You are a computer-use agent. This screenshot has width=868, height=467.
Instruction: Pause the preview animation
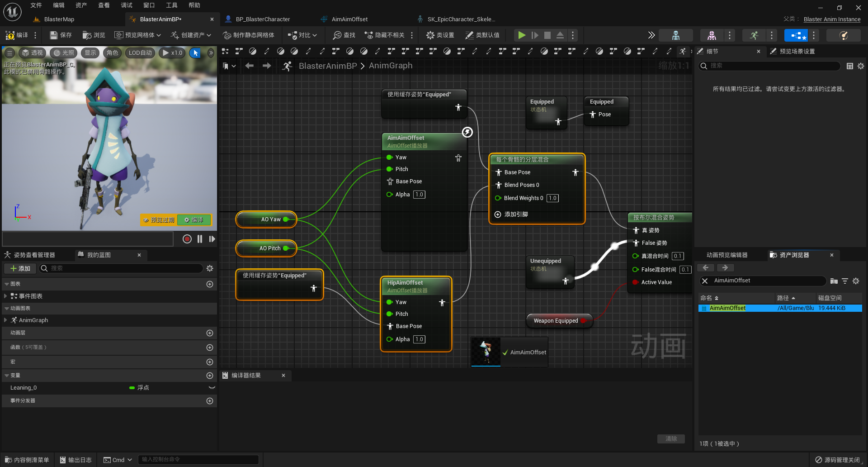coord(200,239)
